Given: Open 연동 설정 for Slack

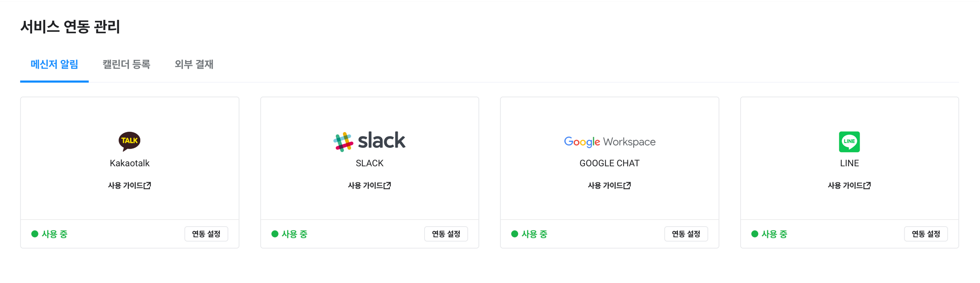Looking at the screenshot, I should [x=446, y=234].
